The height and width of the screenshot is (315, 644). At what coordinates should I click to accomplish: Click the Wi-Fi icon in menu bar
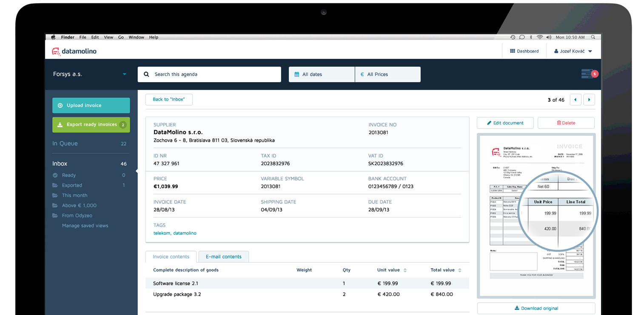coord(540,37)
